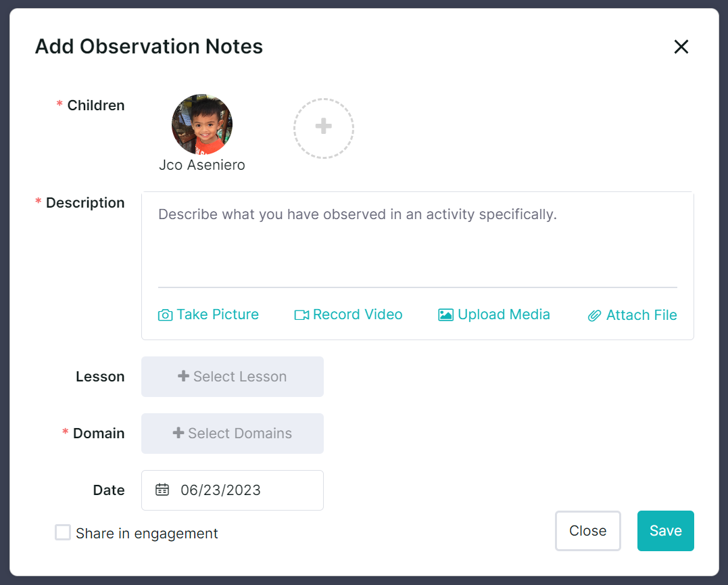
Task: Click the video camera icon for Record Video
Action: point(301,315)
